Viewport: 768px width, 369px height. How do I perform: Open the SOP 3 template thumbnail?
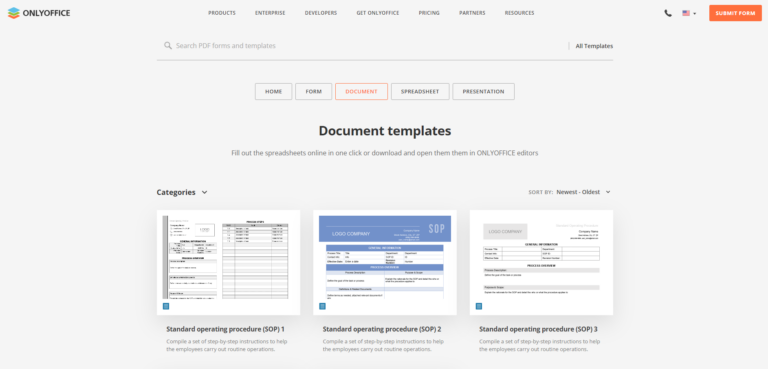[x=541, y=262]
